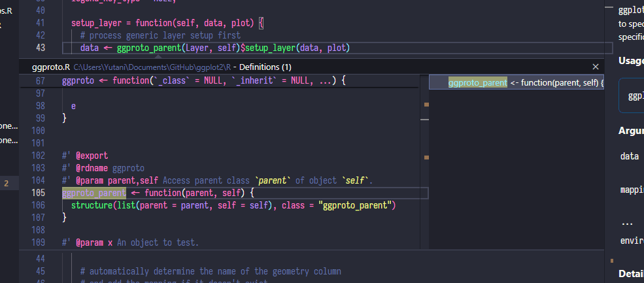
Task: Click highlighted ggproto_parent on line 105
Action: tap(93, 193)
